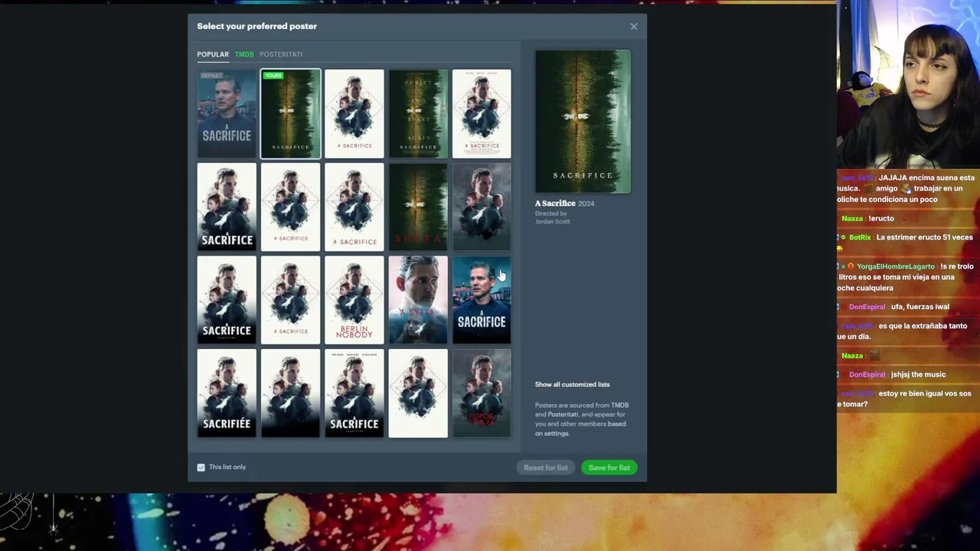This screenshot has height=551, width=980.
Task: Open the 'settings' link in the sourcing note
Action: coord(557,434)
